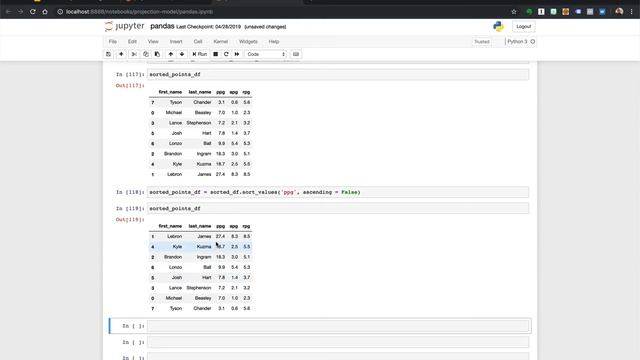Open the browser three-dot menu
640x360 pixels.
632,12
